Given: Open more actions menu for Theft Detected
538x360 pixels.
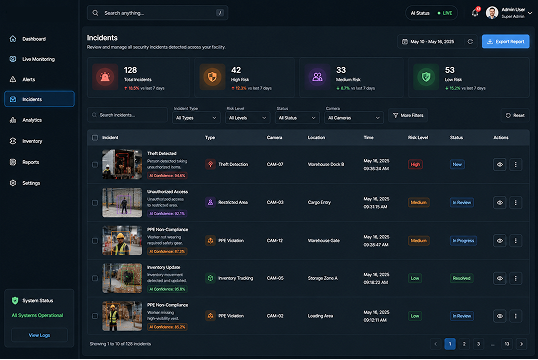Looking at the screenshot, I should [515, 164].
